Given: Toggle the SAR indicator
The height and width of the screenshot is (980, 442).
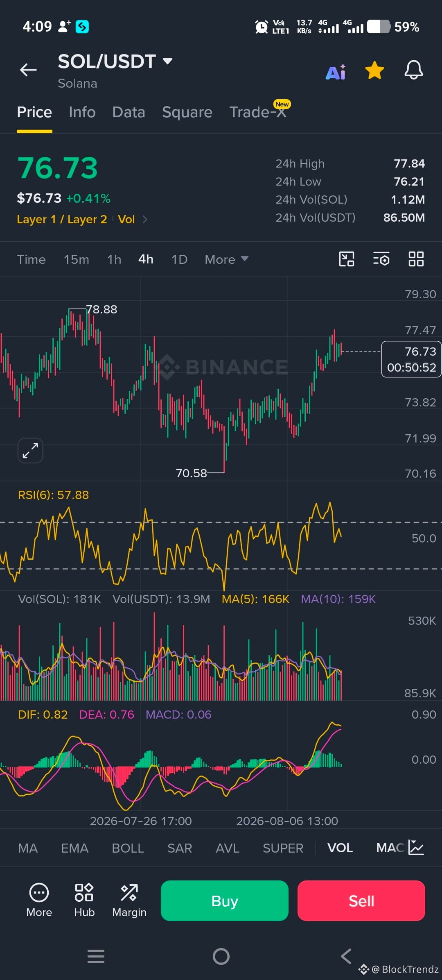Looking at the screenshot, I should point(180,848).
